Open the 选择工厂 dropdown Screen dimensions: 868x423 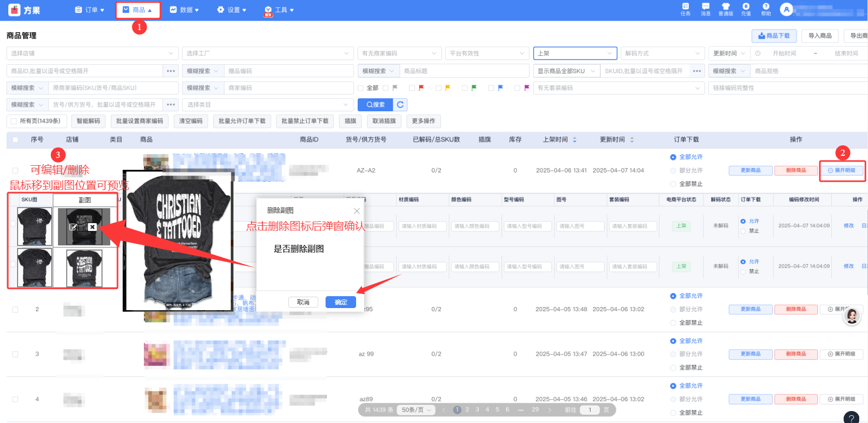point(268,53)
